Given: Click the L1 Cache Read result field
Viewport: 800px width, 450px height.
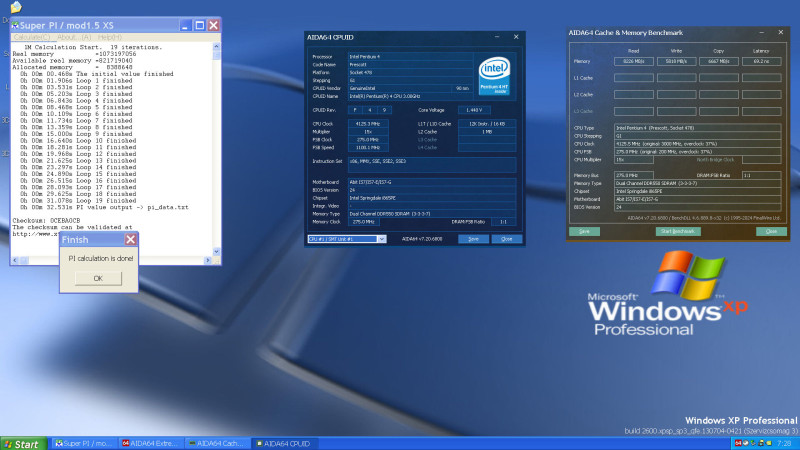Looking at the screenshot, I should click(x=634, y=78).
